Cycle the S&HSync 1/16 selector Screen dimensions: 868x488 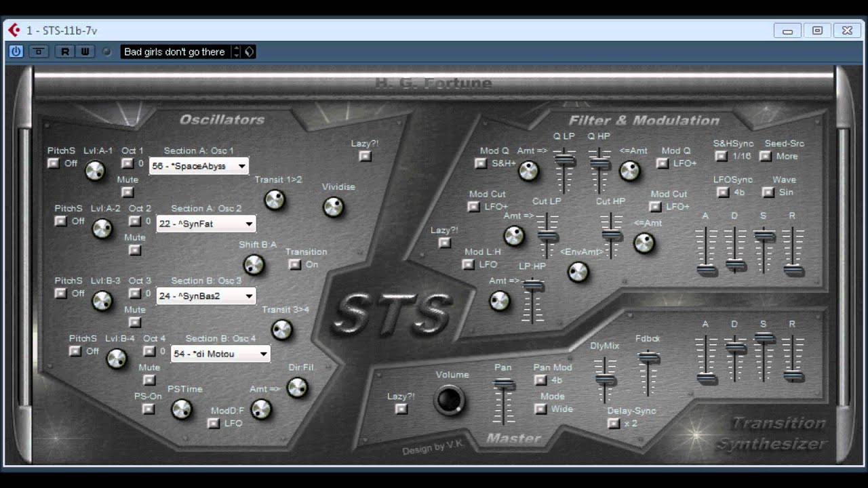point(721,156)
